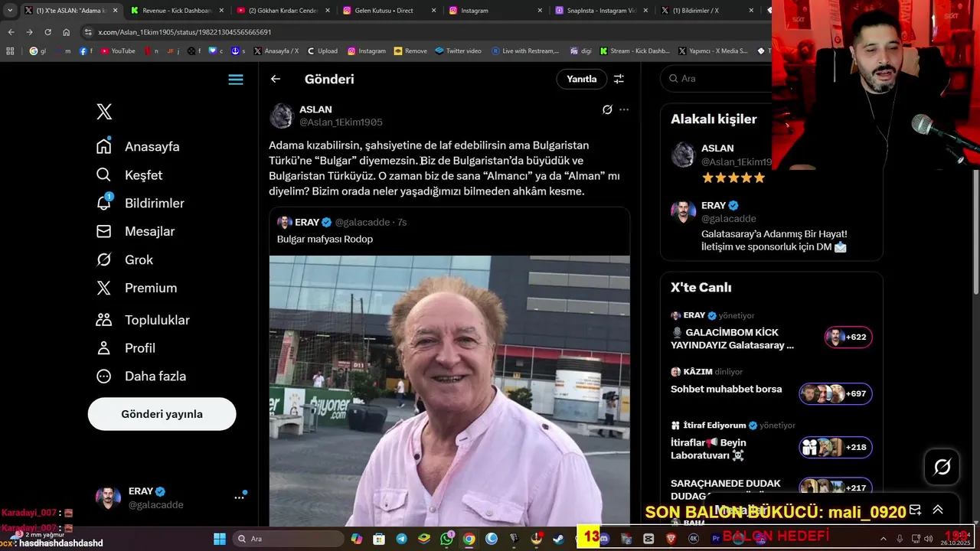Open Telegram from taskbar
This screenshot has height=551, width=980.
401,539
